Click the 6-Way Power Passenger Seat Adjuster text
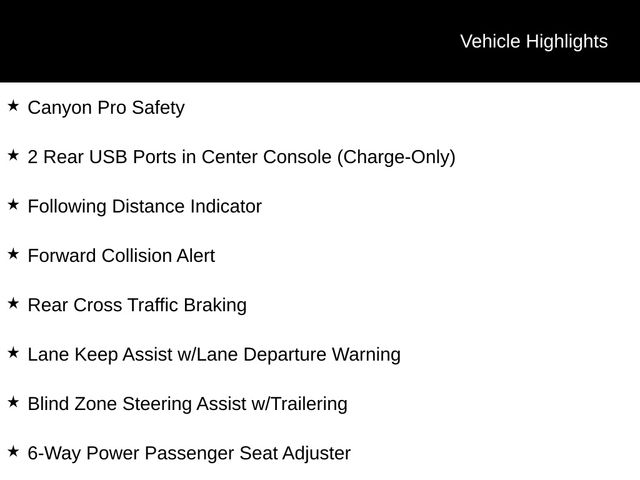Screen dimensions: 640x480 pos(189,454)
